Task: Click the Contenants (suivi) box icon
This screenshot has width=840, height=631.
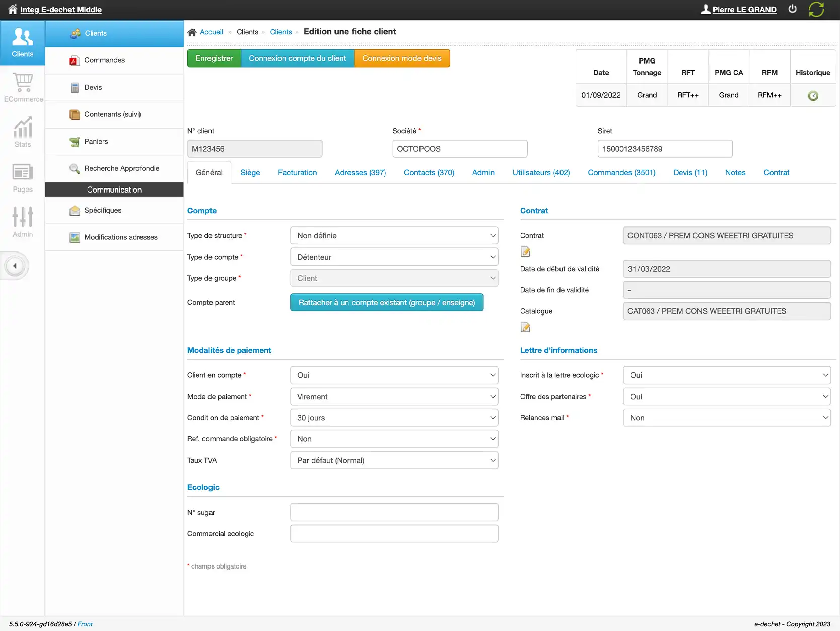Action: click(x=75, y=115)
